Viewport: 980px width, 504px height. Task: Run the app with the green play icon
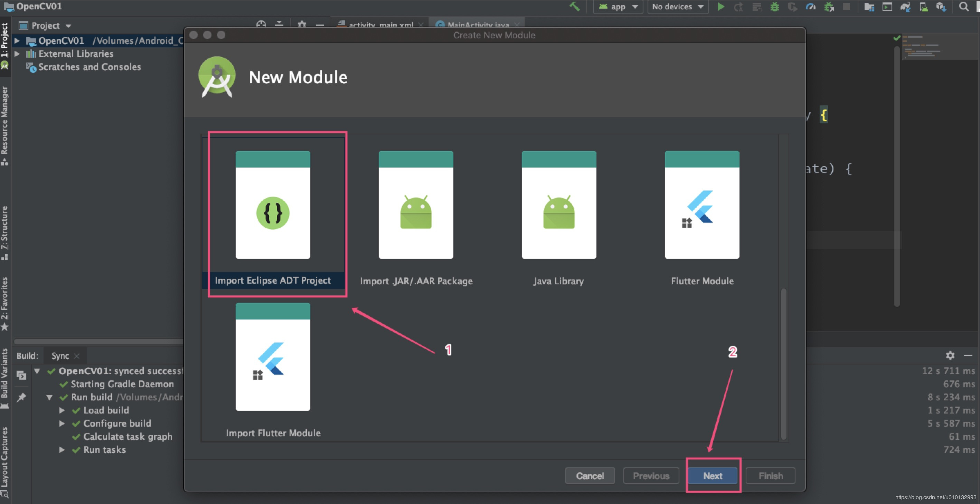click(x=720, y=7)
